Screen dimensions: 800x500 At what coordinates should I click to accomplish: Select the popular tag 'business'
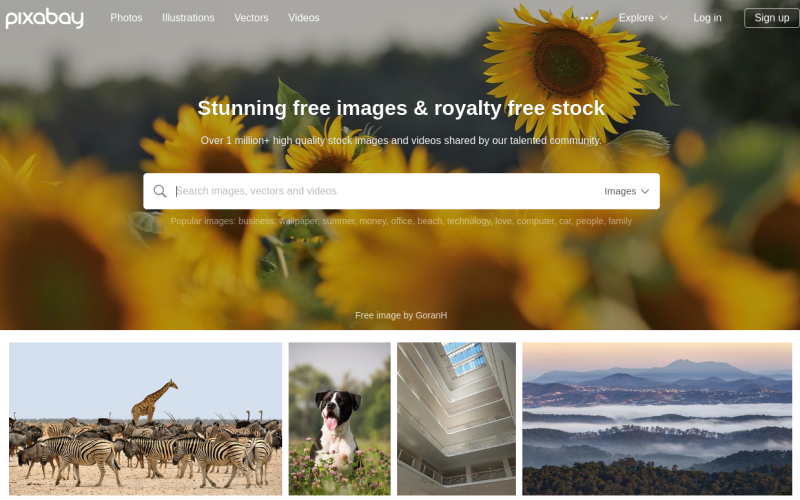(x=256, y=221)
